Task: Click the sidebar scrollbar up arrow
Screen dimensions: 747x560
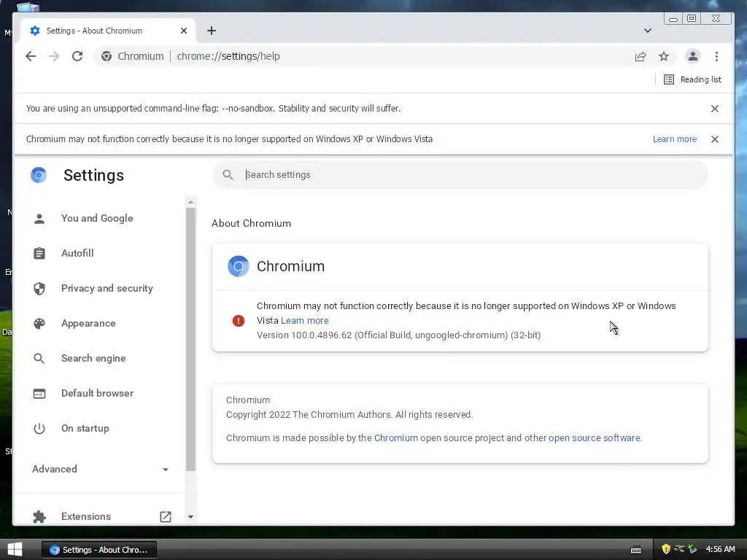Action: (190, 202)
